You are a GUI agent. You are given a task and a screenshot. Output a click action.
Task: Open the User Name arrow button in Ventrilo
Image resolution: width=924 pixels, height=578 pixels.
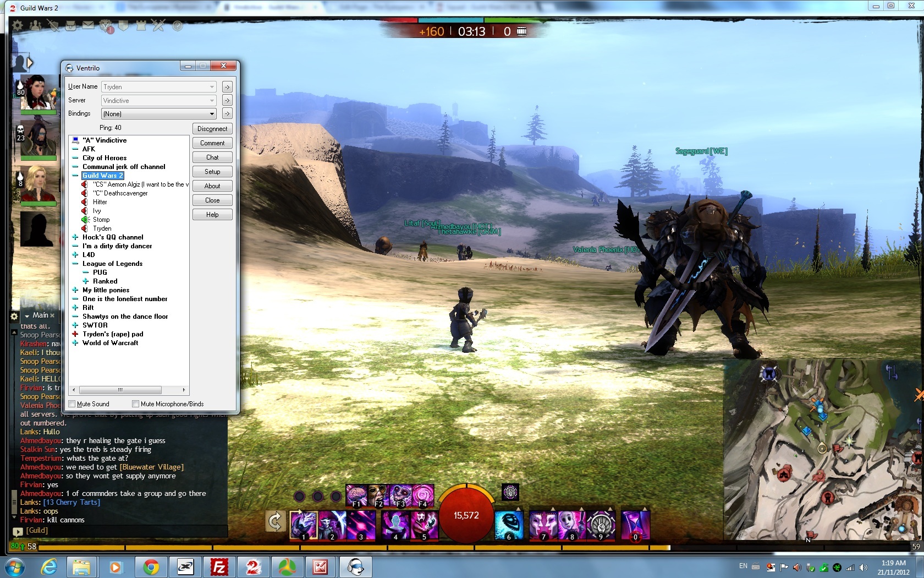click(x=227, y=87)
